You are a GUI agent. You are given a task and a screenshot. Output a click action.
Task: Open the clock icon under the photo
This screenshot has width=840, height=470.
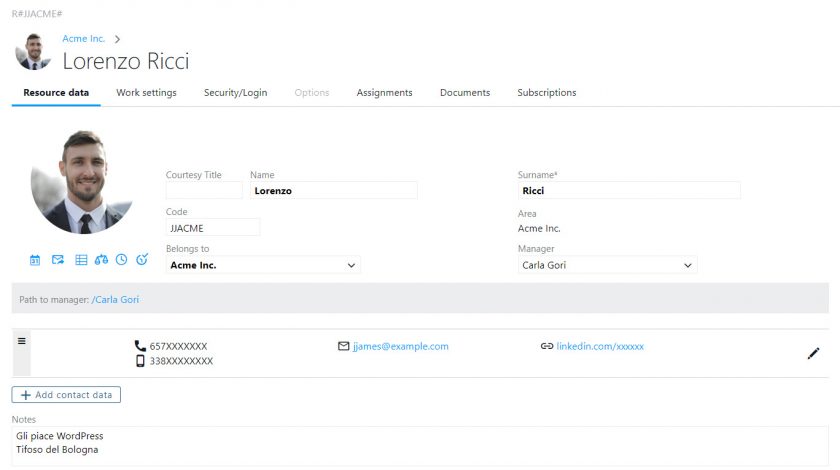coord(121,260)
